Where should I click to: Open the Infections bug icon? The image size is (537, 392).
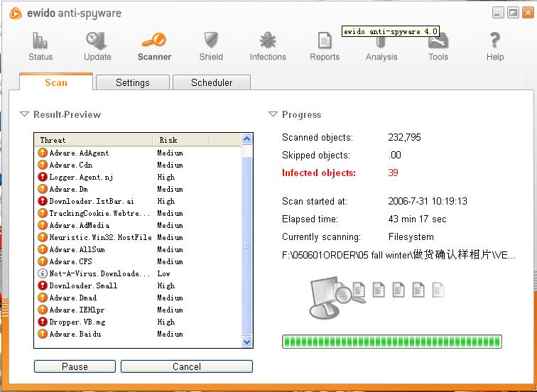[x=268, y=40]
